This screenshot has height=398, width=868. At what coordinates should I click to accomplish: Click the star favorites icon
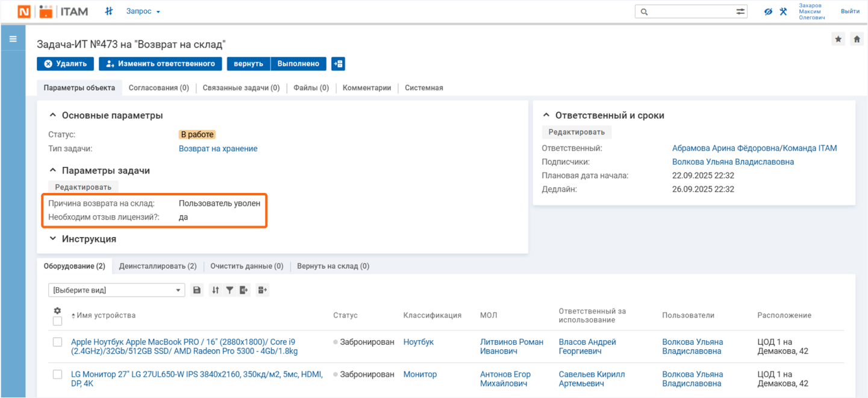pos(838,39)
